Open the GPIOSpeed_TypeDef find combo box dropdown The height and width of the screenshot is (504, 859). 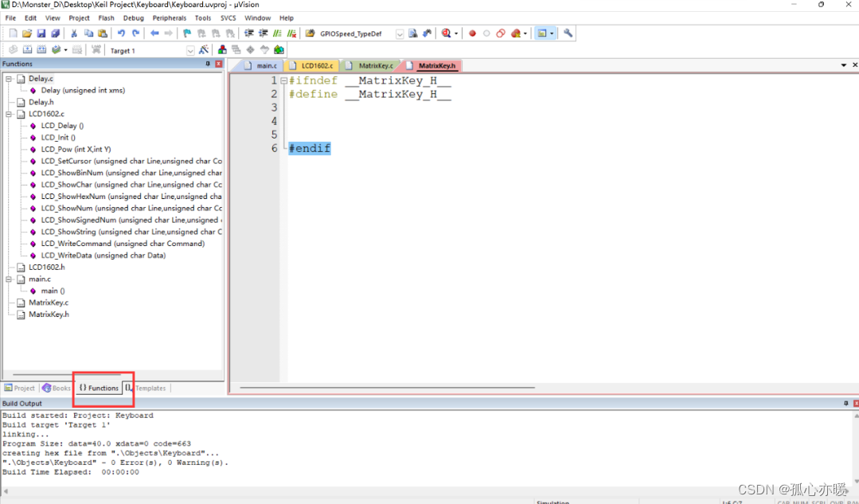coord(400,34)
